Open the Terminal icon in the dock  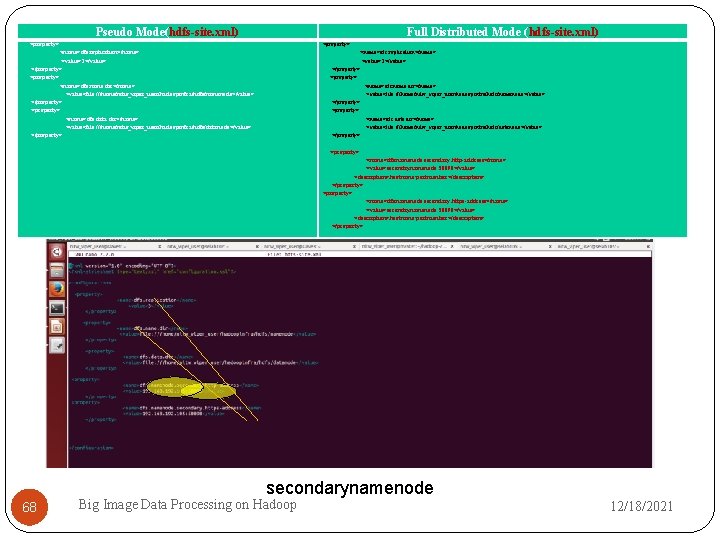[x=56, y=308]
